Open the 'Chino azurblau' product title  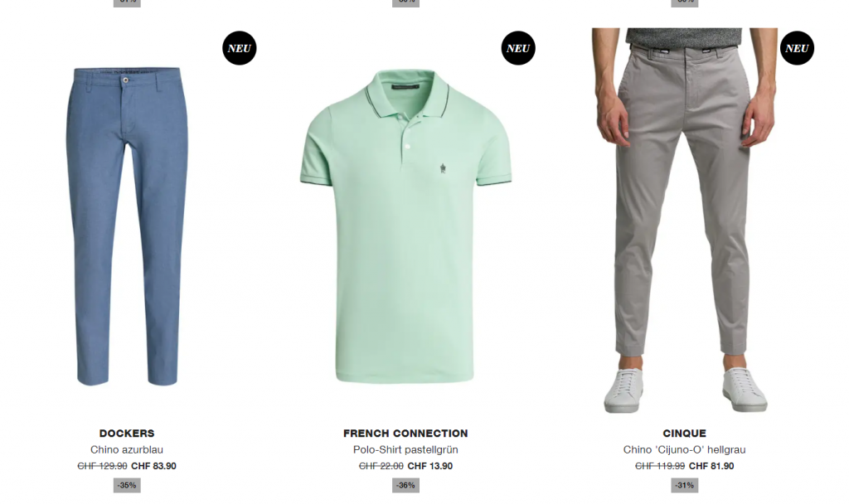click(127, 449)
